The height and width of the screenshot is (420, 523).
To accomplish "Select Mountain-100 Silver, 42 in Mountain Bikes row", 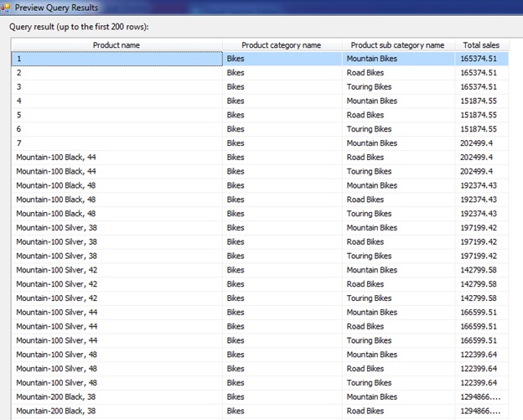I will (117, 270).
